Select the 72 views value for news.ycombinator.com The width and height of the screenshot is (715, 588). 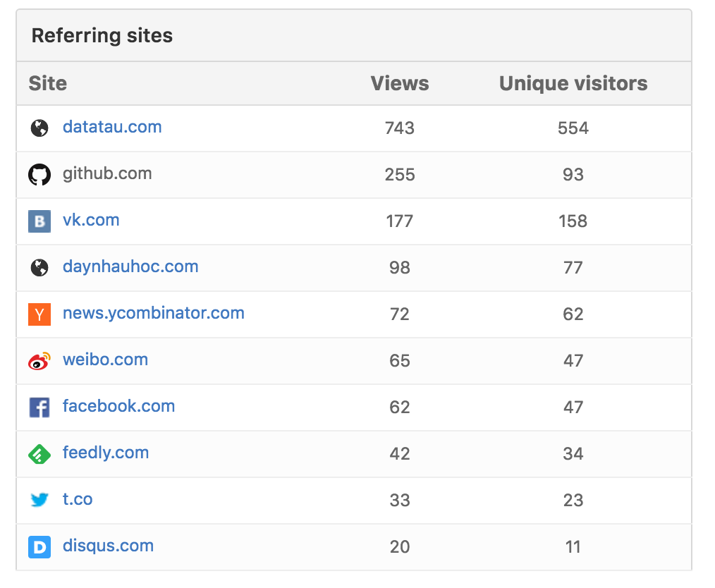click(x=400, y=314)
